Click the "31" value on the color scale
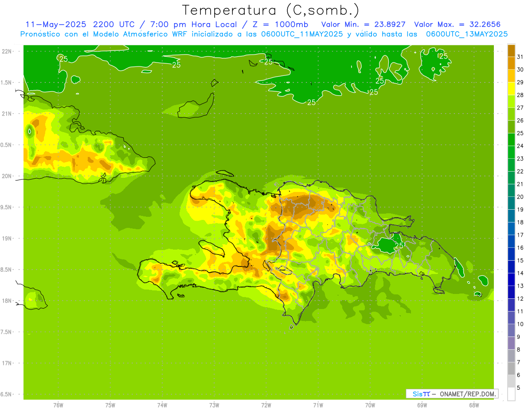 [x=520, y=57]
